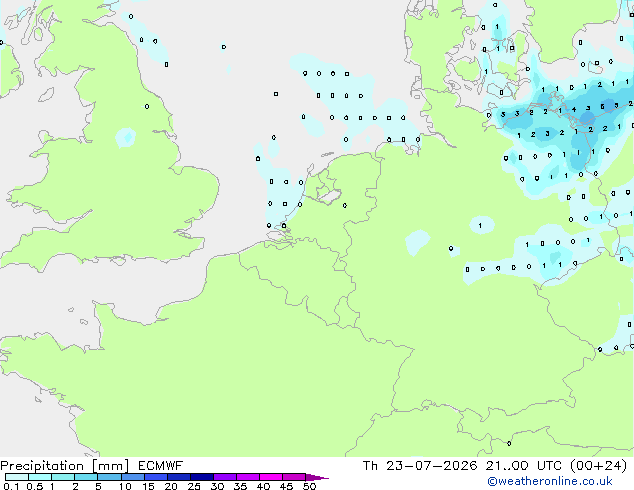The width and height of the screenshot is (634, 490).
Task: Click the 0.5–1 mm legend swatch
Action: click(40, 477)
